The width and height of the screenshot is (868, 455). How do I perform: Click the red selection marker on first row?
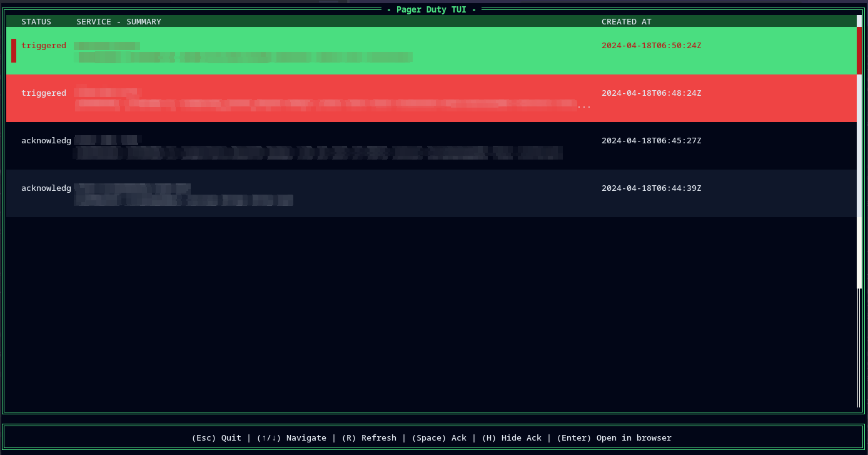[14, 51]
